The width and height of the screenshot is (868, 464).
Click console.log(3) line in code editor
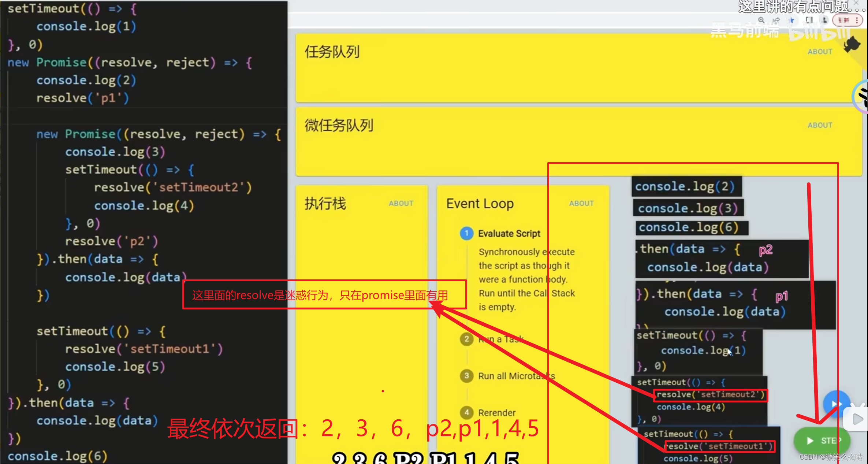click(x=115, y=152)
